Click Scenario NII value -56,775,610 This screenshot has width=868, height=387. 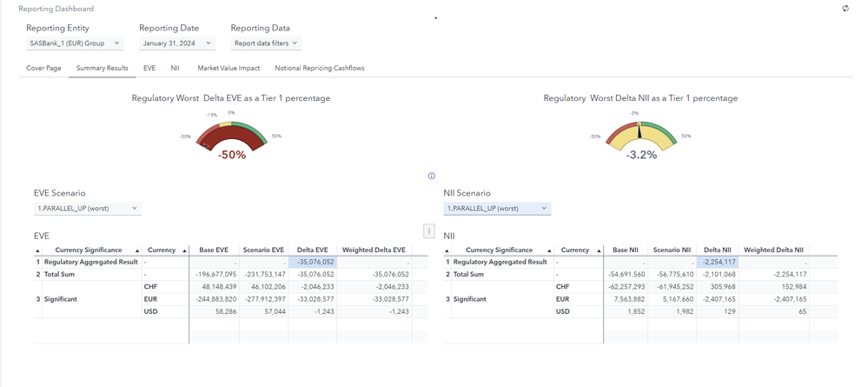click(675, 274)
